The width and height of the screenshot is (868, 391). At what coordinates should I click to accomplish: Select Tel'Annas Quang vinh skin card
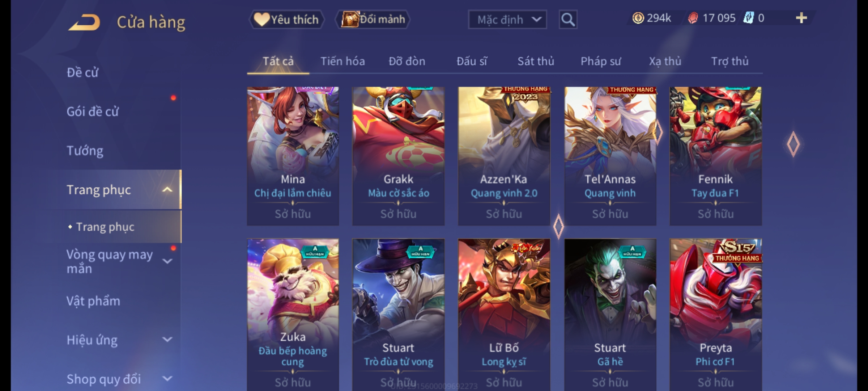(x=610, y=156)
